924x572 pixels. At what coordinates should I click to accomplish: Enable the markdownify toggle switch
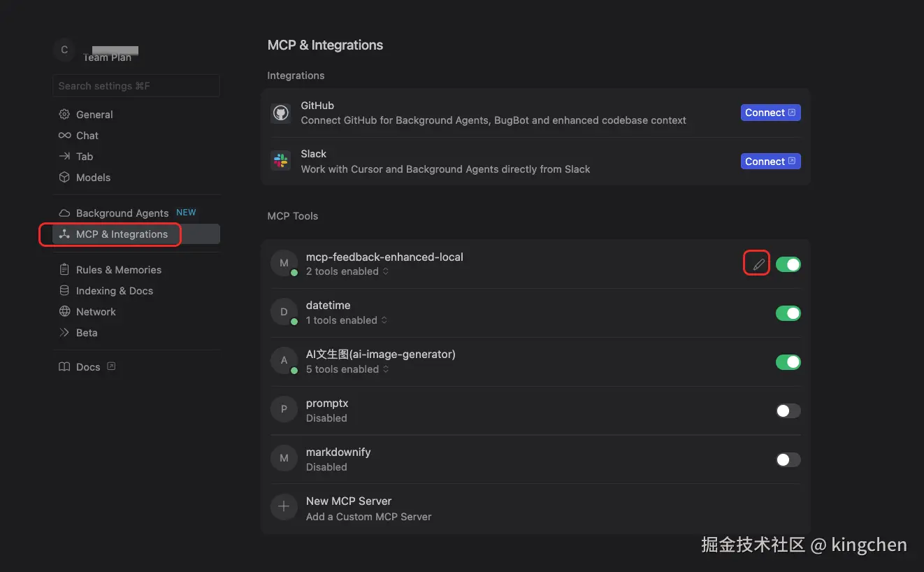click(x=788, y=459)
